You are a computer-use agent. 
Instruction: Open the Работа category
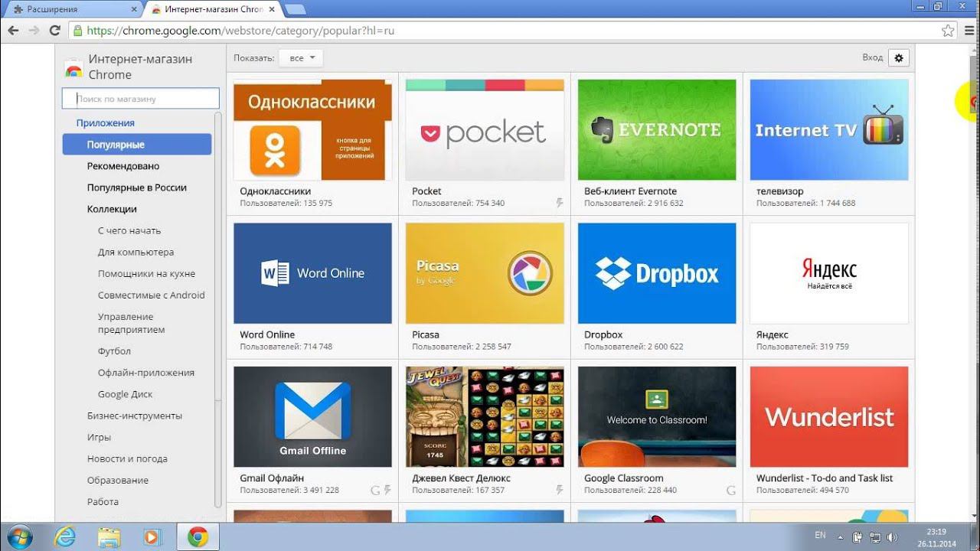(x=103, y=501)
